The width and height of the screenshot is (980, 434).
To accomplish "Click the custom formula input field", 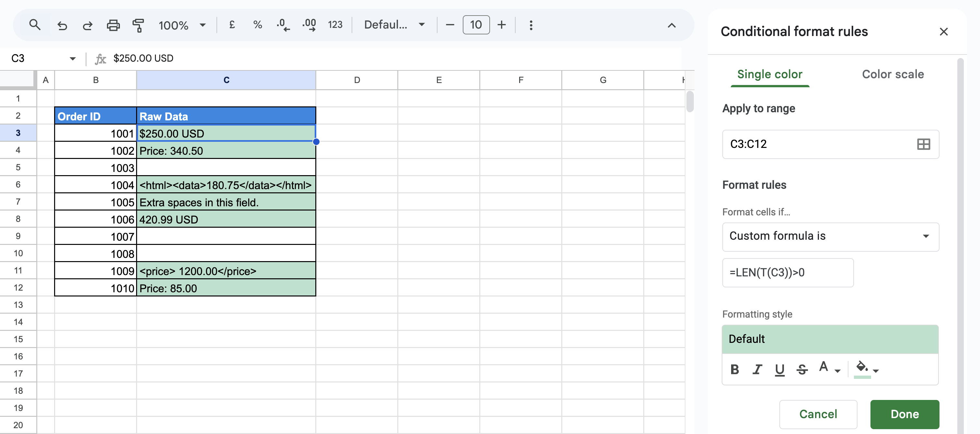I will point(787,272).
